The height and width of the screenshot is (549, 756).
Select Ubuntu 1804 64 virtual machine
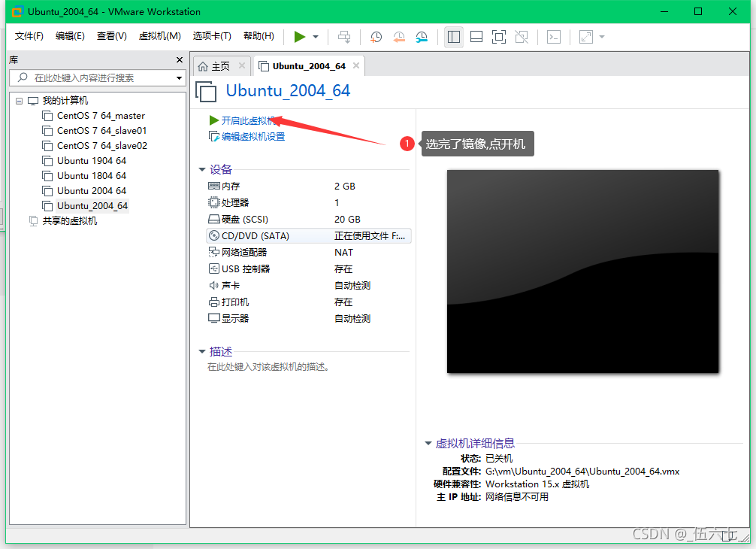click(92, 175)
